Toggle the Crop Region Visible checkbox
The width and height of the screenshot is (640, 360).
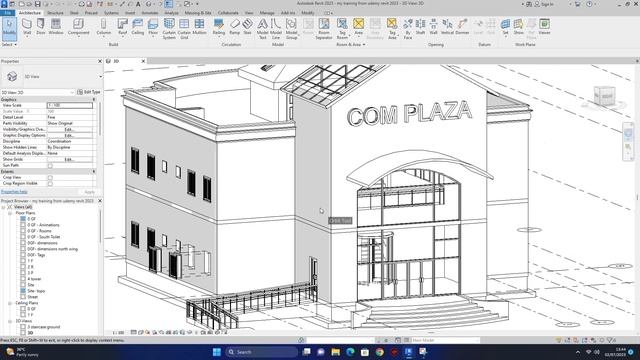[50, 184]
